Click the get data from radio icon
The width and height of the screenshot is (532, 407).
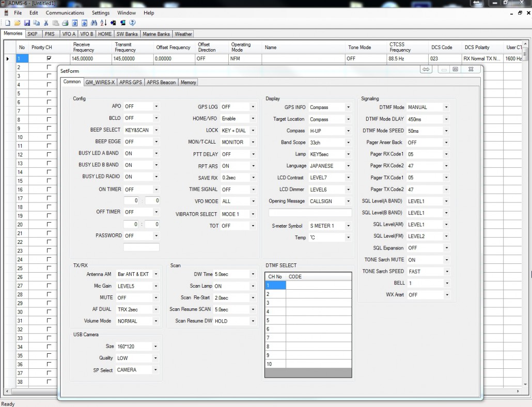pos(113,23)
